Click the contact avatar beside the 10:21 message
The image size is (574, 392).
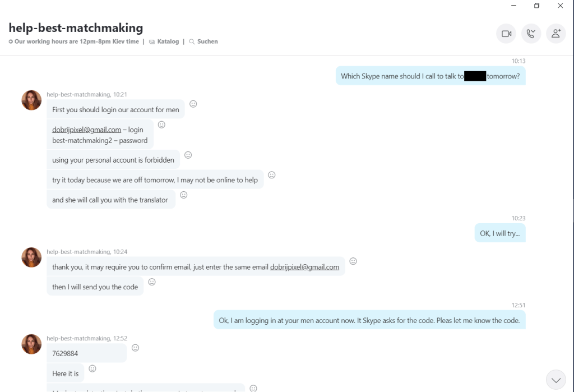pyautogui.click(x=31, y=100)
